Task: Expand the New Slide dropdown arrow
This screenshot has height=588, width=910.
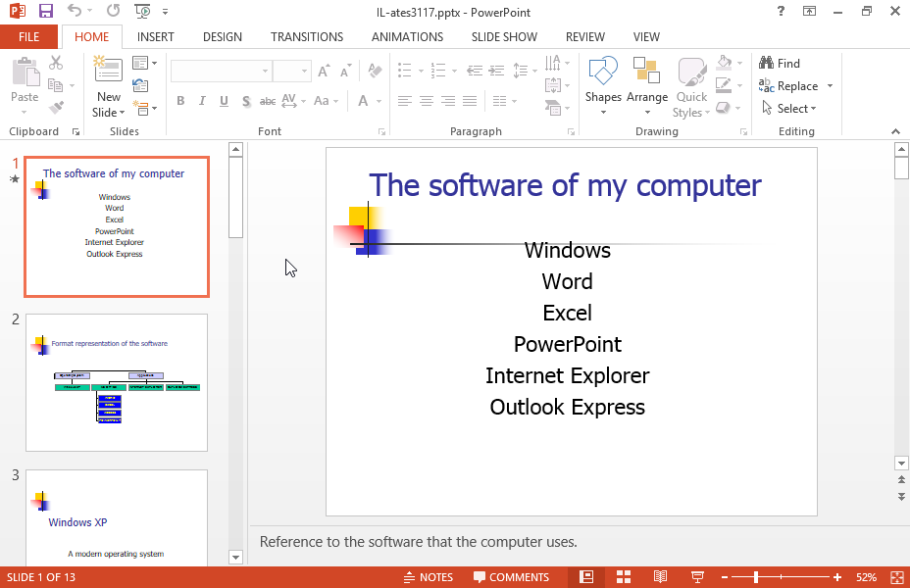Action: (122, 113)
